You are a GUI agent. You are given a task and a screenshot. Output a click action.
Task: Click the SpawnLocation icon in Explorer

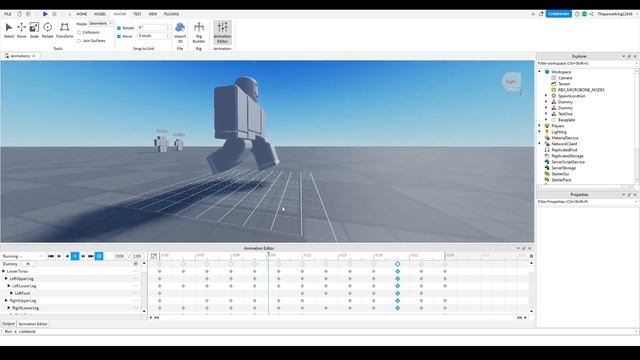[x=554, y=96]
